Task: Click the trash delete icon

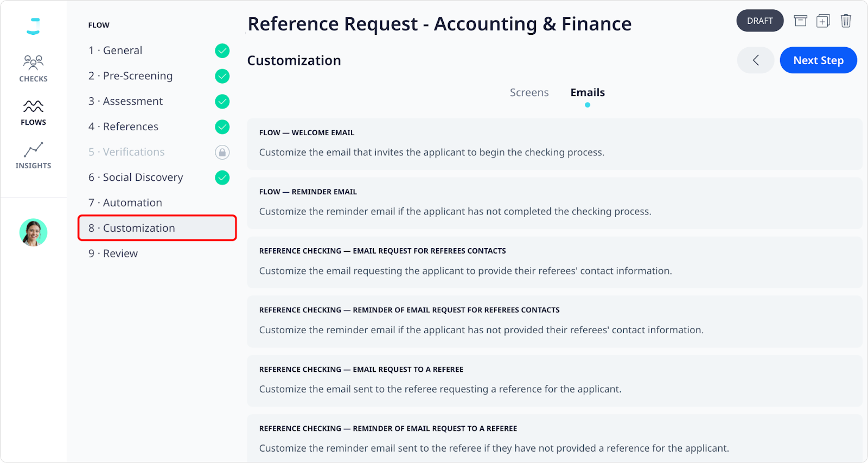Action: 846,21
